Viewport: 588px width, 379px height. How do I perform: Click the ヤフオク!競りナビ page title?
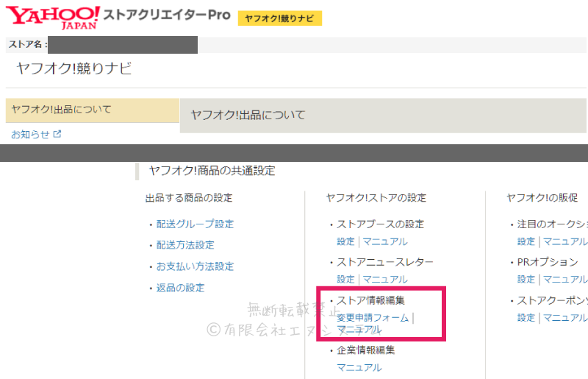click(x=74, y=68)
